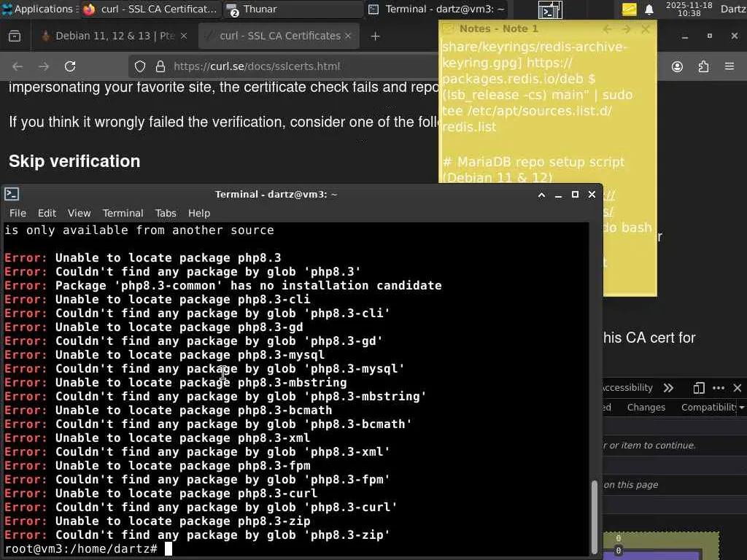The width and height of the screenshot is (747, 560).
Task: Roll up the terminal window with caret button
Action: [541, 195]
